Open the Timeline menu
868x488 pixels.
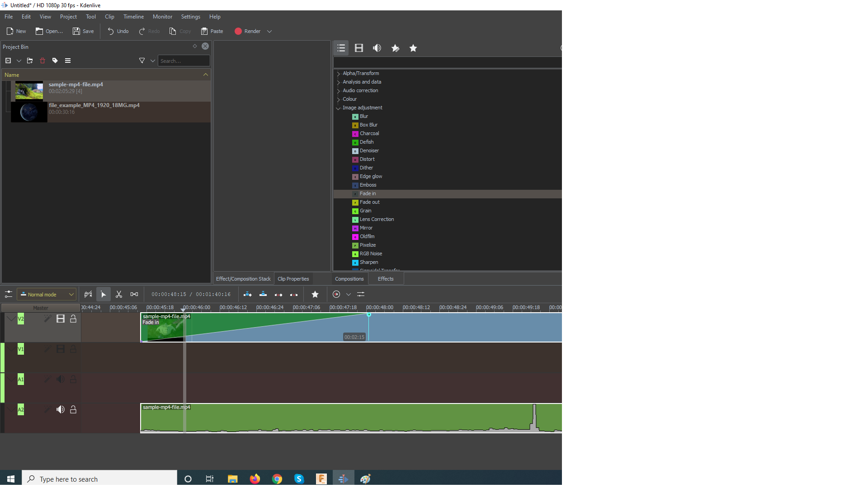pyautogui.click(x=133, y=17)
